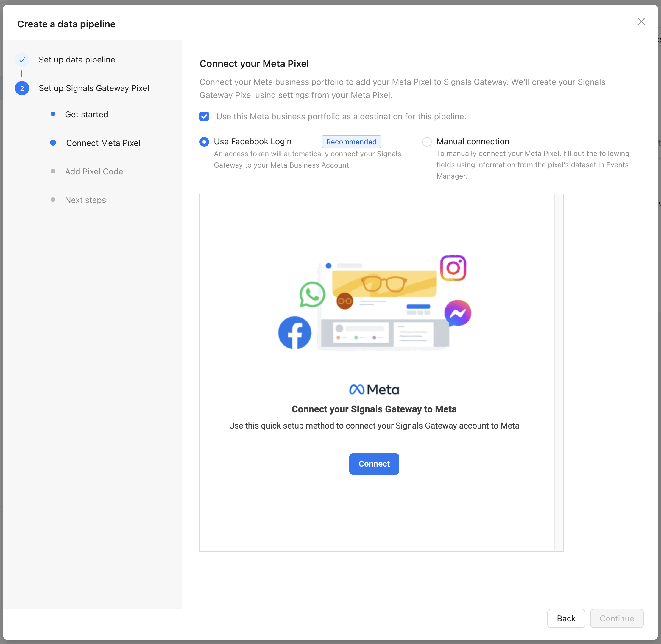Open the Next steps item
Screen dimensions: 661x644
click(x=85, y=200)
